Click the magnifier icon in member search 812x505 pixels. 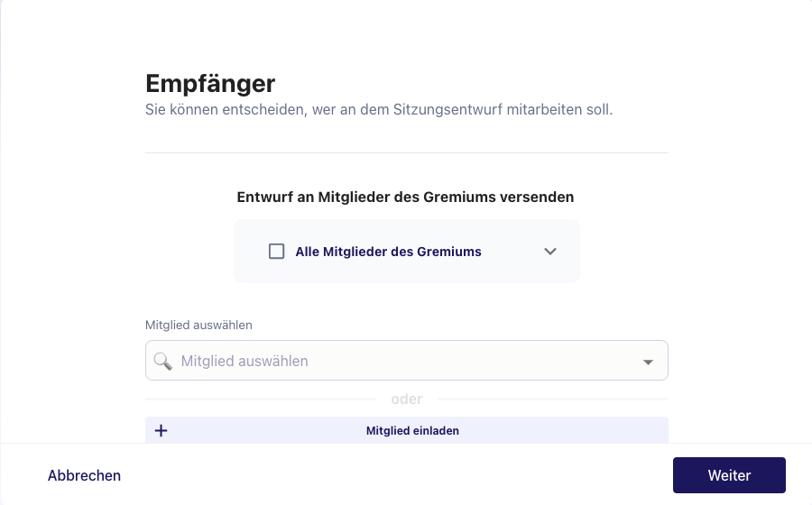point(162,361)
